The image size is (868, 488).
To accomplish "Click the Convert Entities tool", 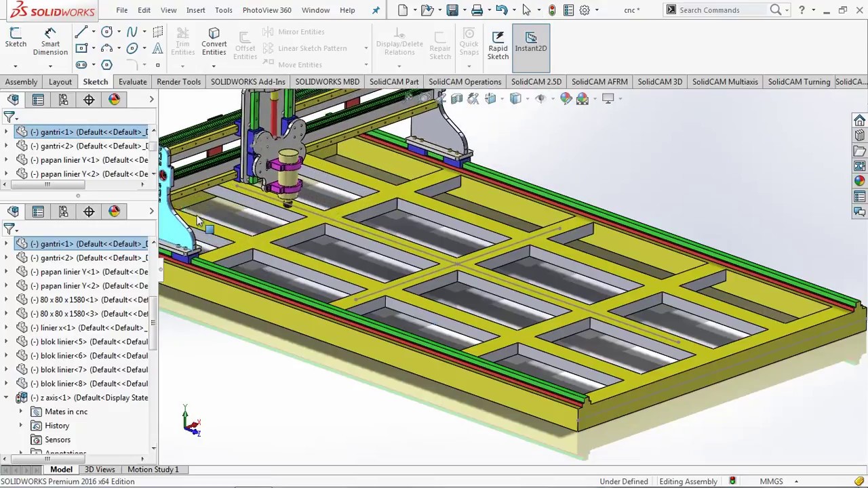I will pos(214,41).
